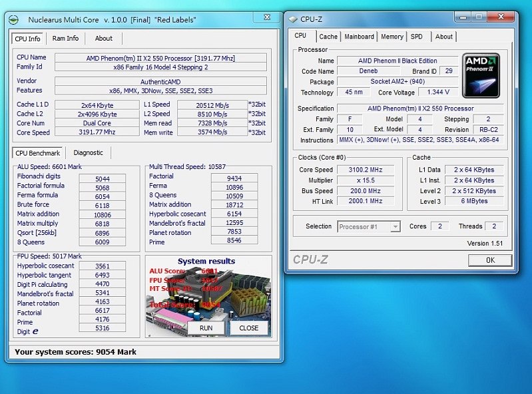Click the status bar system score 9054 Mark
The width and height of the screenshot is (532, 394).
(x=75, y=352)
